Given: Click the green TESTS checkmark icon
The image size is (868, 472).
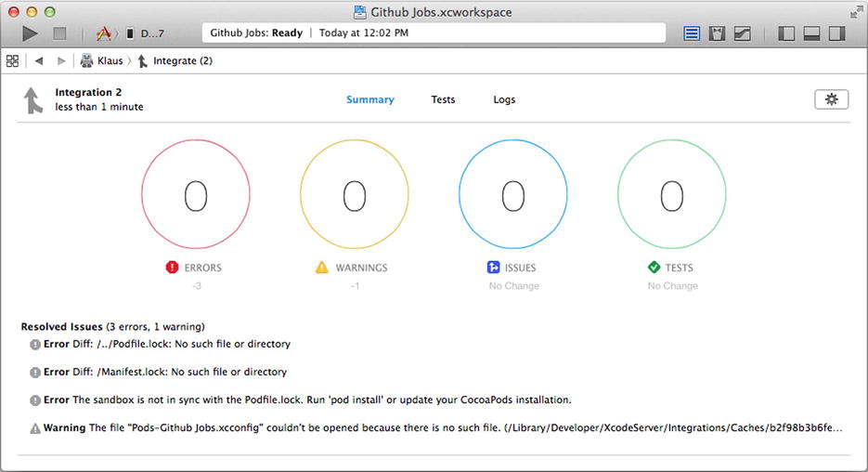Looking at the screenshot, I should click(x=654, y=267).
